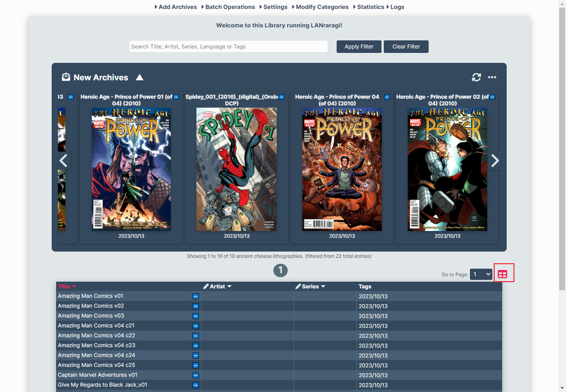Collapse the New Archives carousel with the triangle

140,78
